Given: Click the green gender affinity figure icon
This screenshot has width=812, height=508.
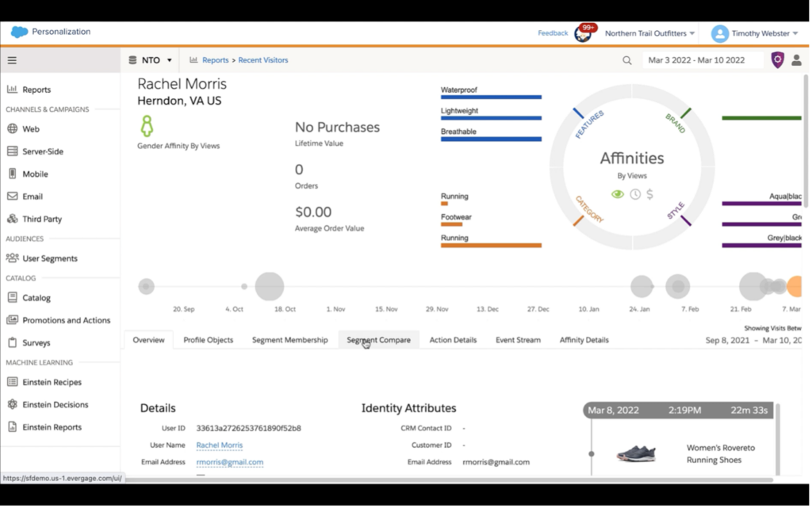Looking at the screenshot, I should pos(147,126).
